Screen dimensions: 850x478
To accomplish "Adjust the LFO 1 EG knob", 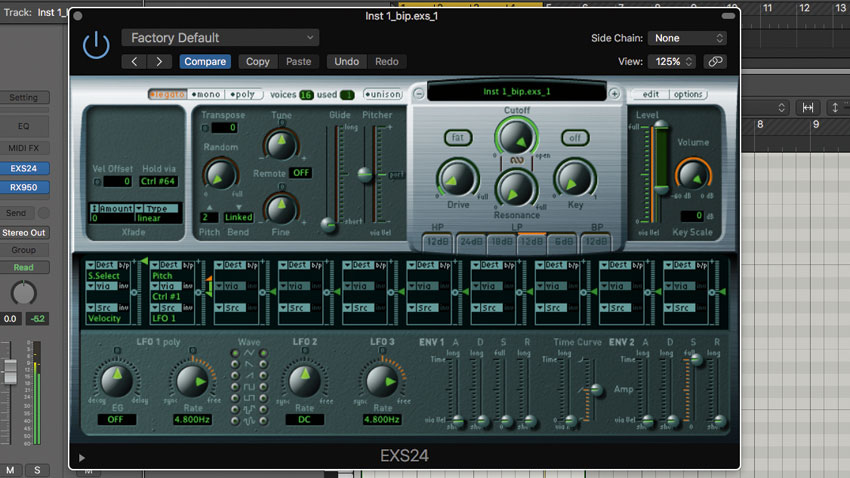I will click(117, 380).
